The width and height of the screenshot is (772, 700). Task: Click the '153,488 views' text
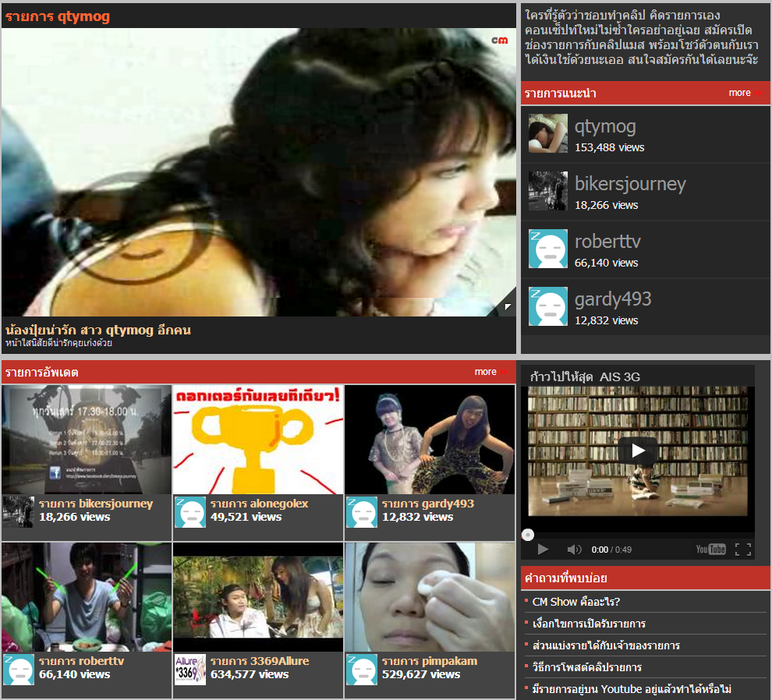coord(609,147)
